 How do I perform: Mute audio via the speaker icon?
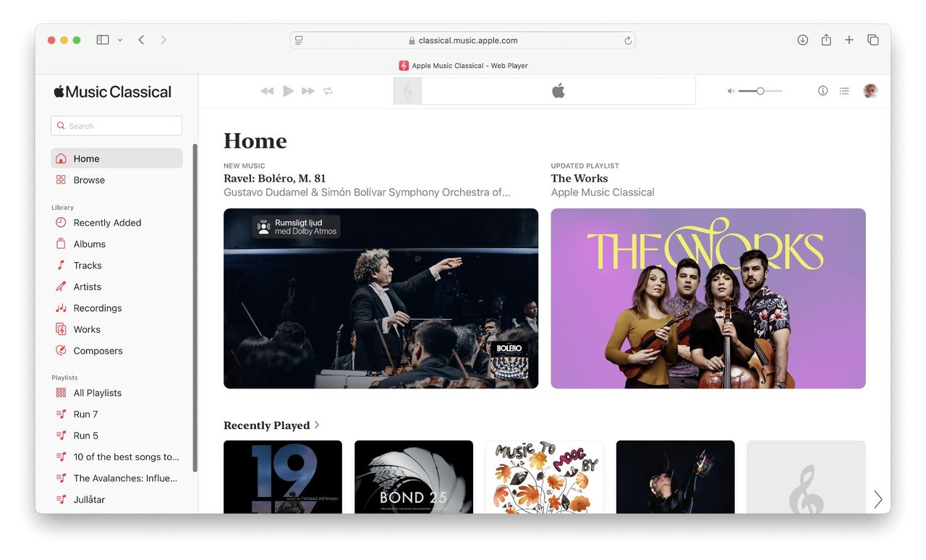729,91
